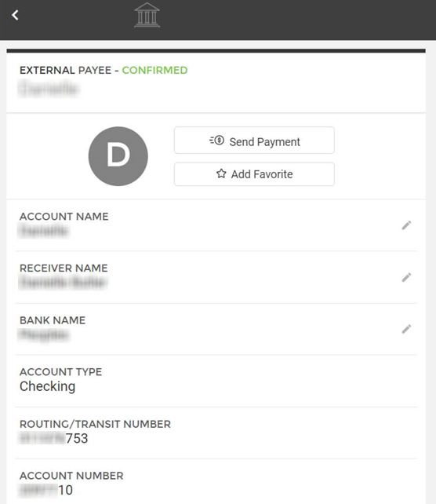This screenshot has width=436, height=504.
Task: Click the money icon in Send Payment
Action: tap(217, 141)
